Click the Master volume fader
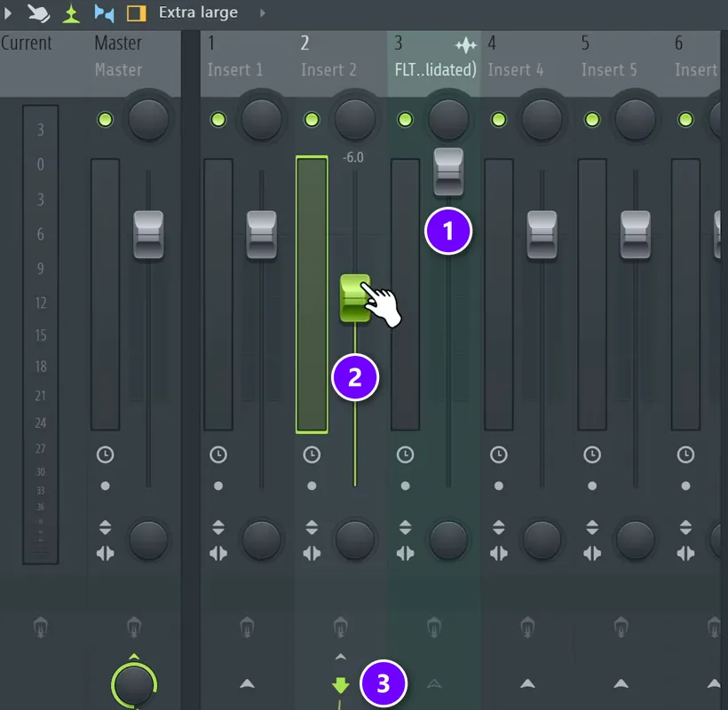Viewport: 728px width, 710px height. (x=148, y=235)
